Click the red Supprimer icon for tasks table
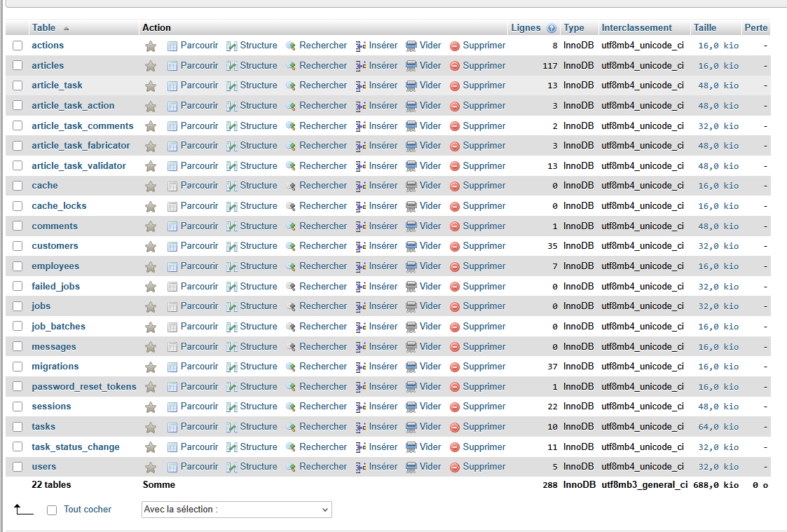 tap(455, 428)
